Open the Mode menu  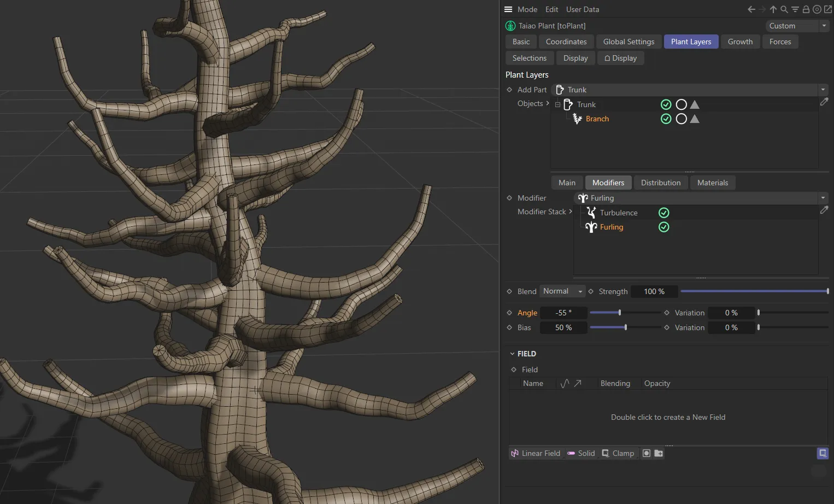[527, 9]
